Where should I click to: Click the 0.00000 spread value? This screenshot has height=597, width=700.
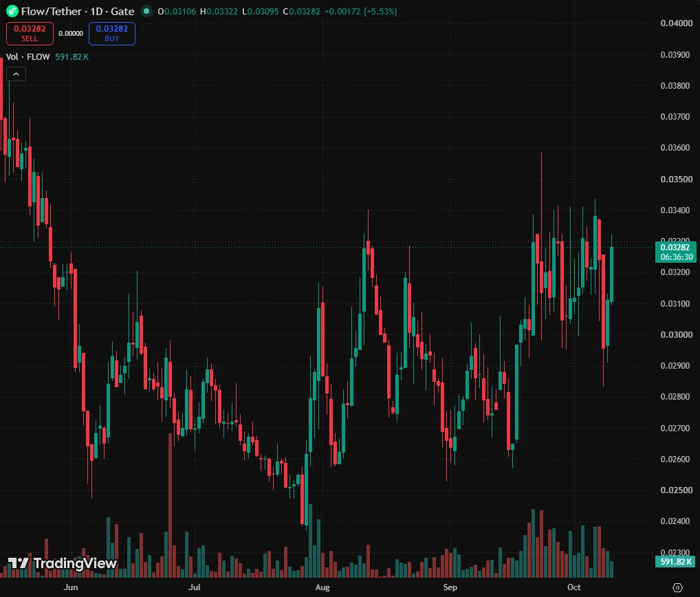(71, 34)
